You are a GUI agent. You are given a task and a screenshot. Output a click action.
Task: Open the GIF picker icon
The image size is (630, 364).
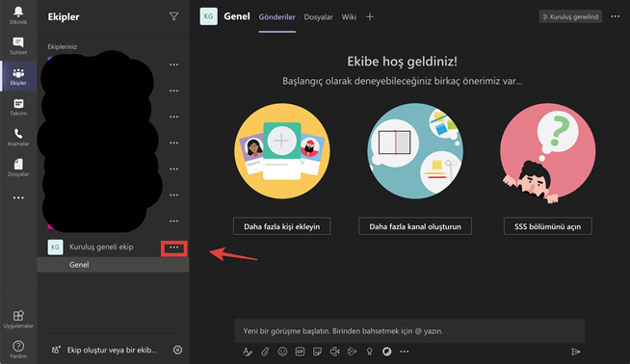(x=300, y=351)
